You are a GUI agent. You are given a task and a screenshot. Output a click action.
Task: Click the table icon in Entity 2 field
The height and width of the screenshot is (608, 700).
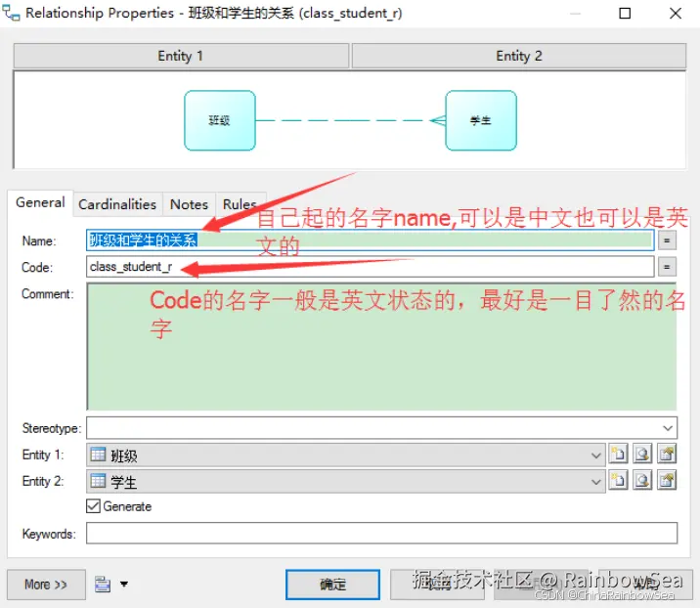click(x=98, y=481)
